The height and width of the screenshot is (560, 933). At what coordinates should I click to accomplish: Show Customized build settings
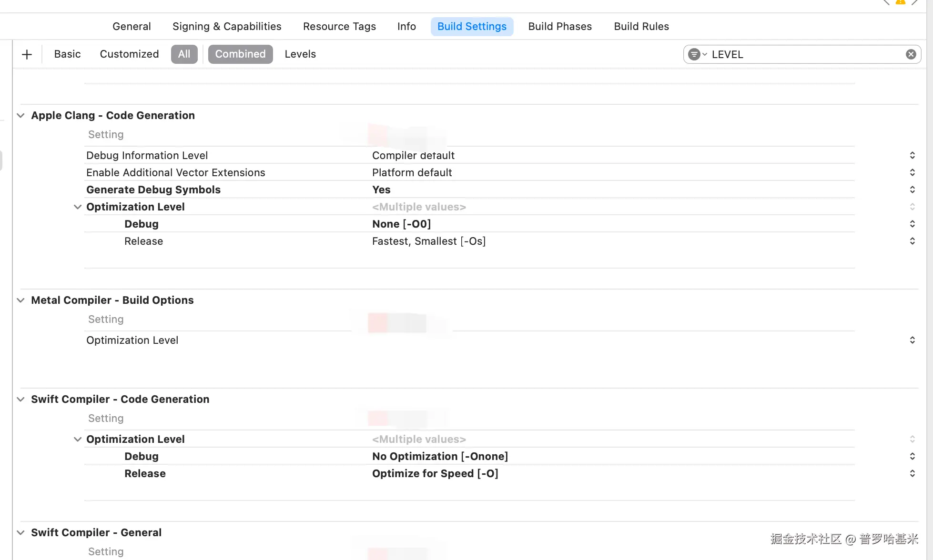click(x=129, y=54)
